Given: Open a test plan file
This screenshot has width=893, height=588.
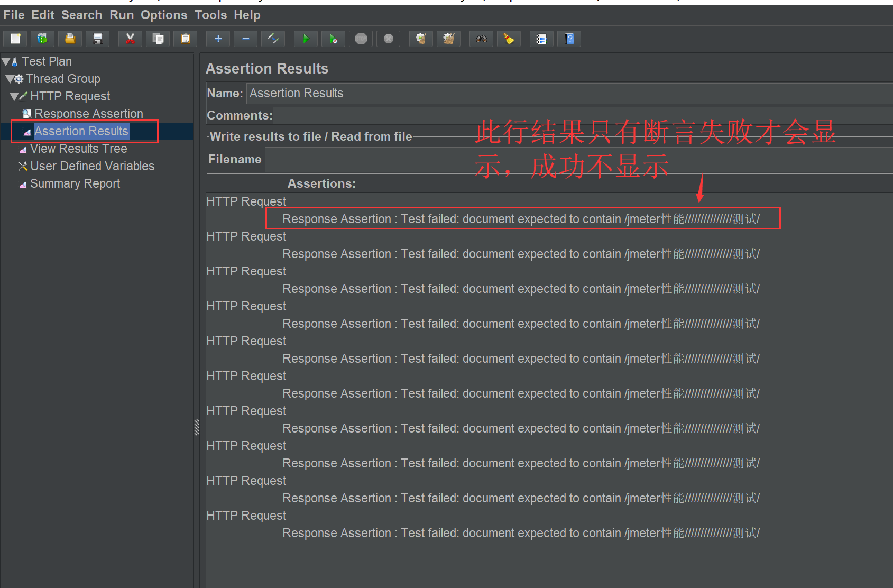Looking at the screenshot, I should click(70, 39).
